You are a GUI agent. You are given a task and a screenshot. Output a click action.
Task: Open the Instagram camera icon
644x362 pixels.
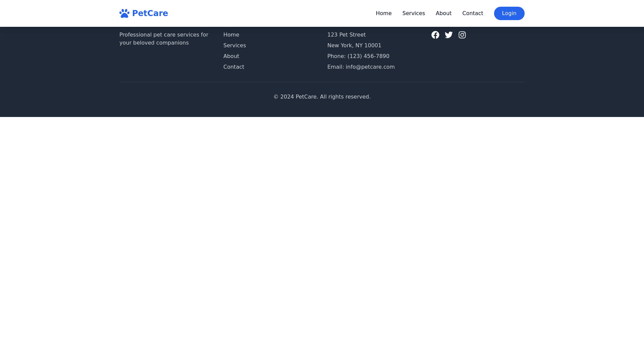(462, 35)
